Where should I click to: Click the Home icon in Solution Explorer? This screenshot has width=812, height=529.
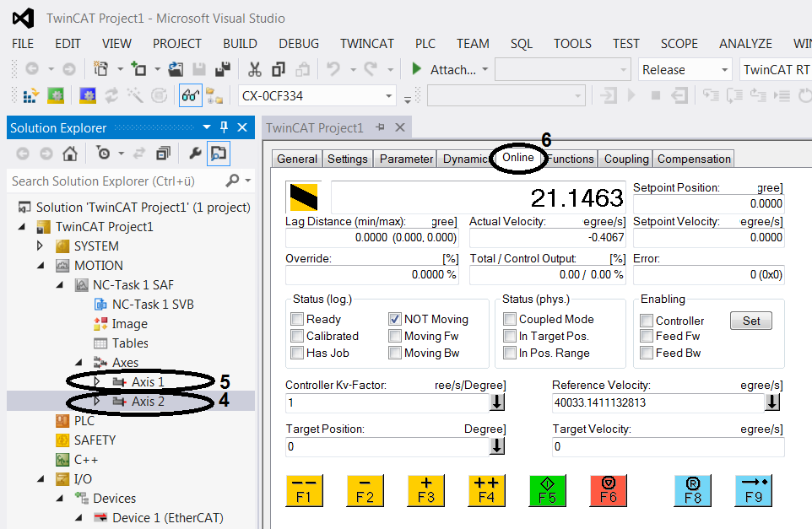point(70,154)
